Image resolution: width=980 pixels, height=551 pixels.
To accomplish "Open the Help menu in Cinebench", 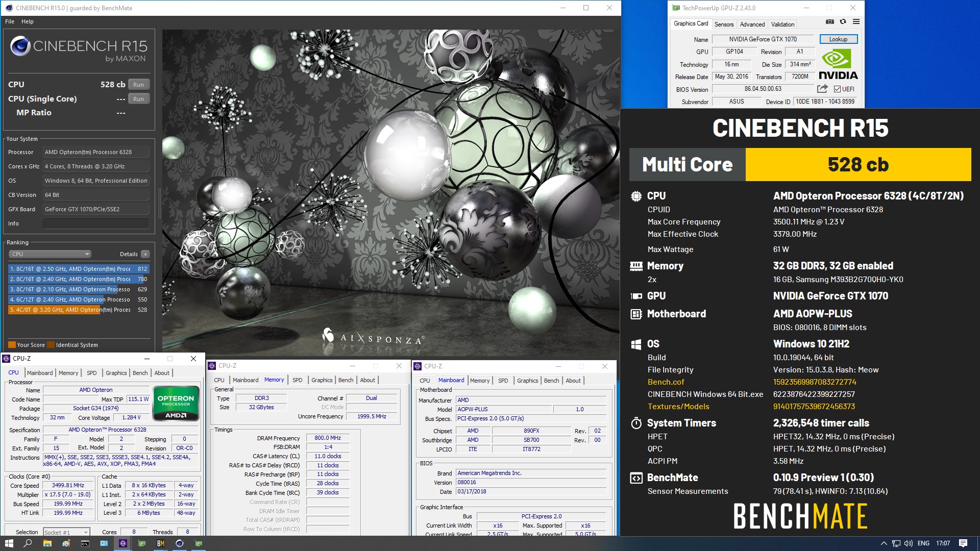I will (28, 21).
